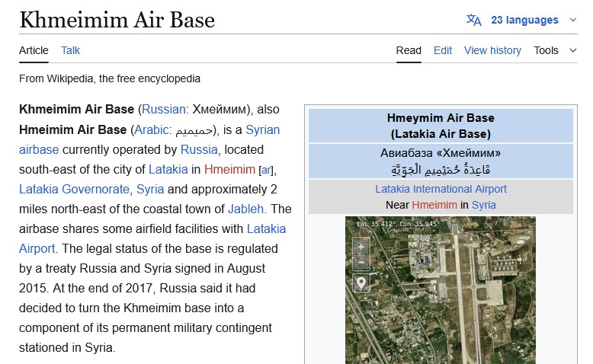Open the Edit tab
The height and width of the screenshot is (364, 593).
coord(443,50)
